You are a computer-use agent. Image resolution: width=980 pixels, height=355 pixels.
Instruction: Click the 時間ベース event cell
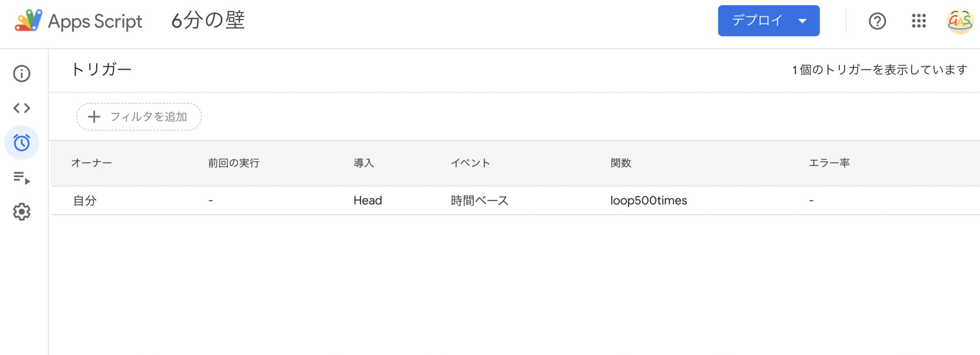click(x=479, y=200)
